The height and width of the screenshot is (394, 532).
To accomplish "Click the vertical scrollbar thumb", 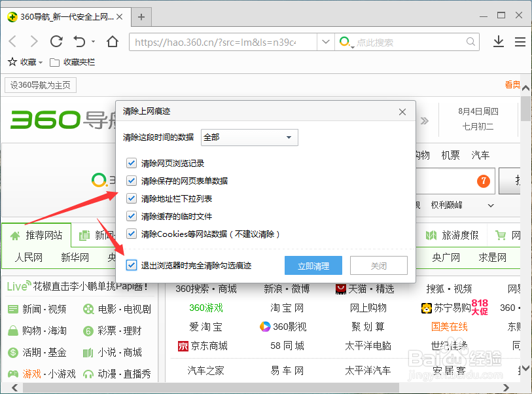I will [x=525, y=108].
